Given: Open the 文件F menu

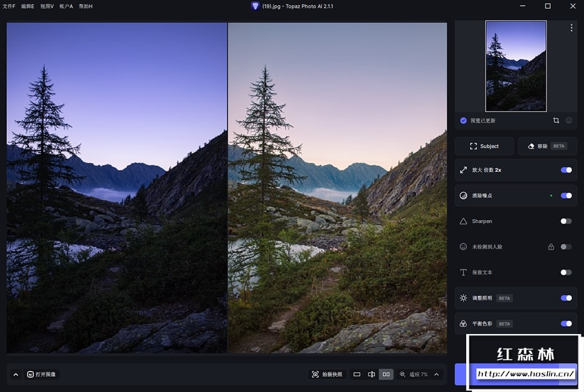Looking at the screenshot, I should (9, 6).
